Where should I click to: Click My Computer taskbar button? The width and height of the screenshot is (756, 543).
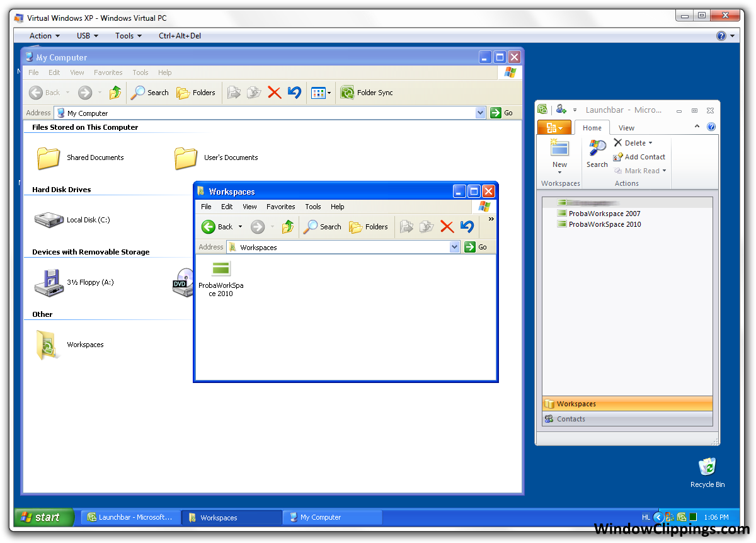tap(333, 517)
